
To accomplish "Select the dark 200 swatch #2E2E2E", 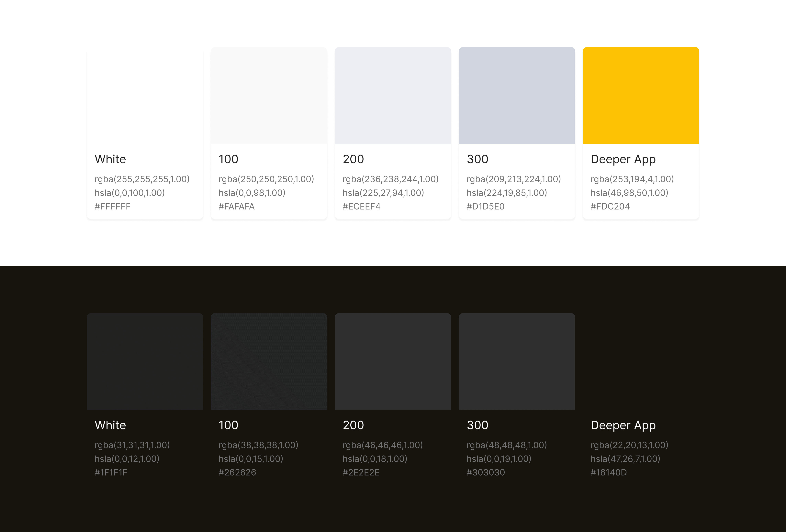I will (x=393, y=362).
